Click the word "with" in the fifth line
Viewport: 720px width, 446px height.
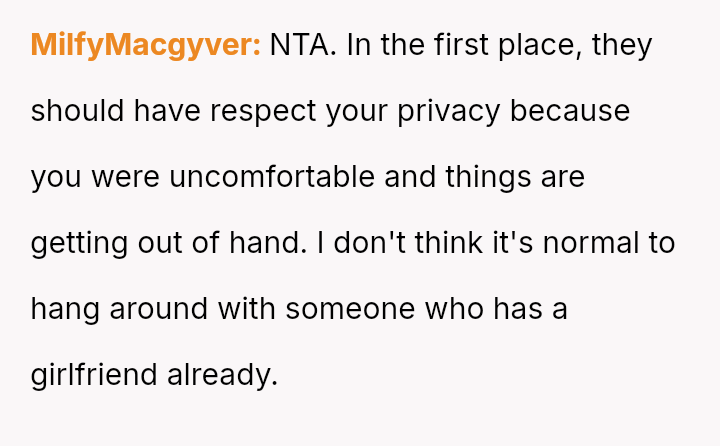[x=256, y=309]
